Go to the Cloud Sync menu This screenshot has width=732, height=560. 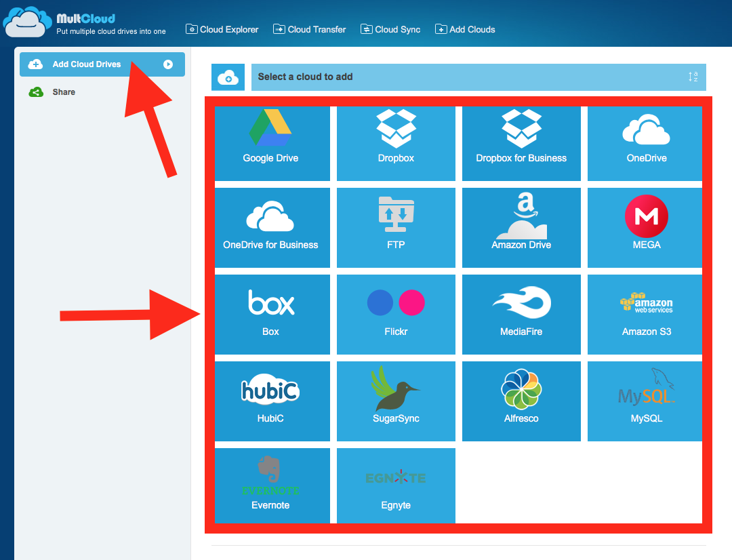pyautogui.click(x=391, y=29)
